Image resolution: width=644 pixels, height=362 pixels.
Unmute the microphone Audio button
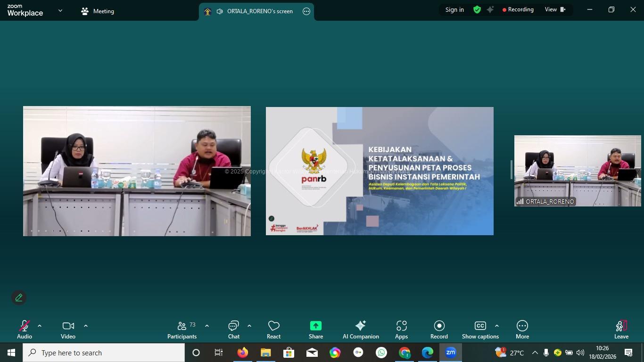tap(25, 329)
